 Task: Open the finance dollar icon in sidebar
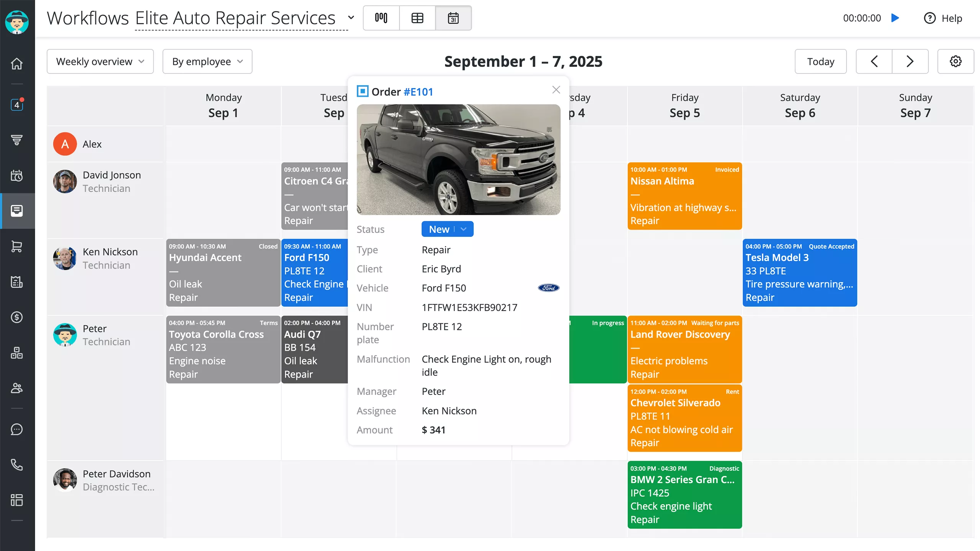pos(16,317)
